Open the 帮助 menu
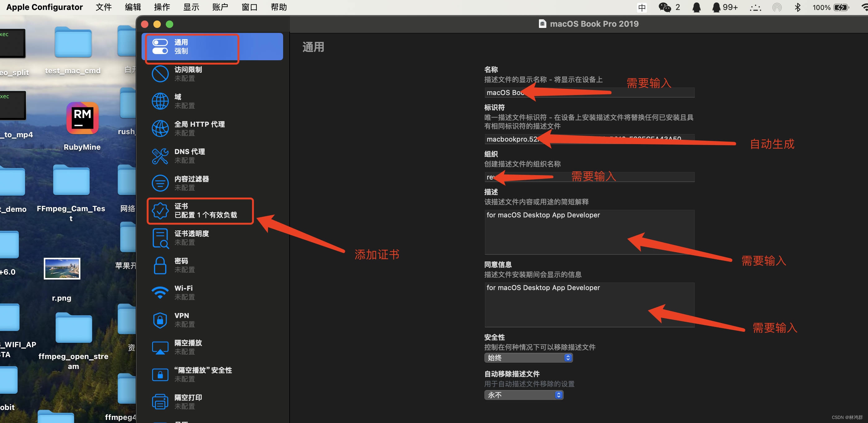This screenshot has height=423, width=868. coord(279,7)
